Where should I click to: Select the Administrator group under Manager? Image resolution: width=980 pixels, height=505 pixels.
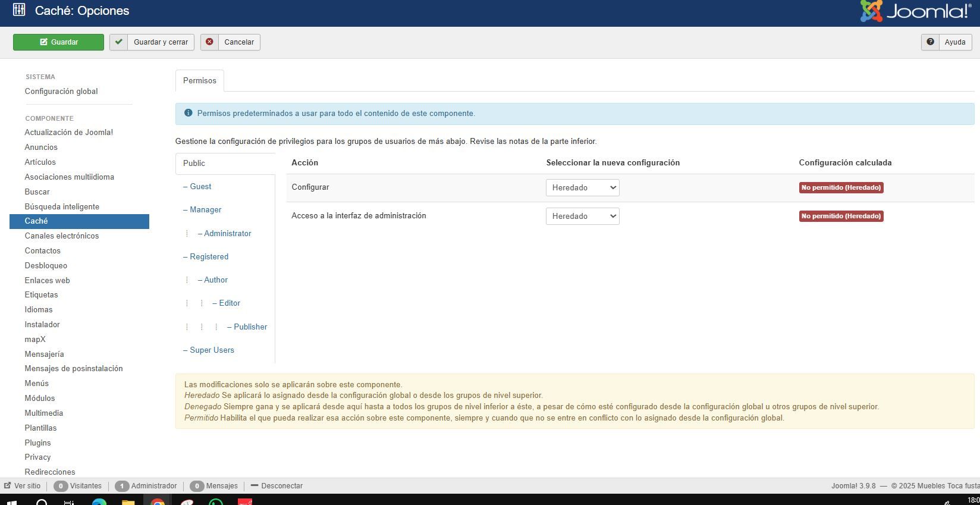tap(227, 234)
